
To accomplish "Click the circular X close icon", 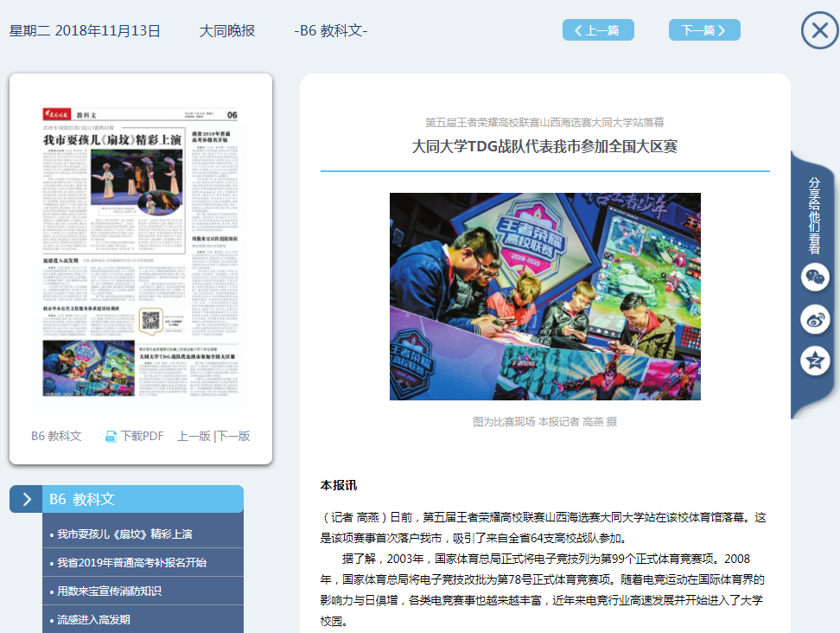I will [819, 31].
